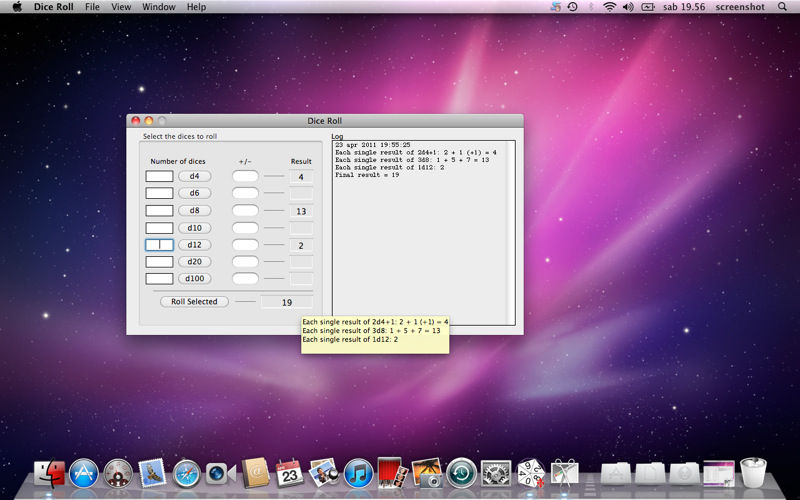
Task: Launch Safari from the Dock
Action: tap(186, 473)
